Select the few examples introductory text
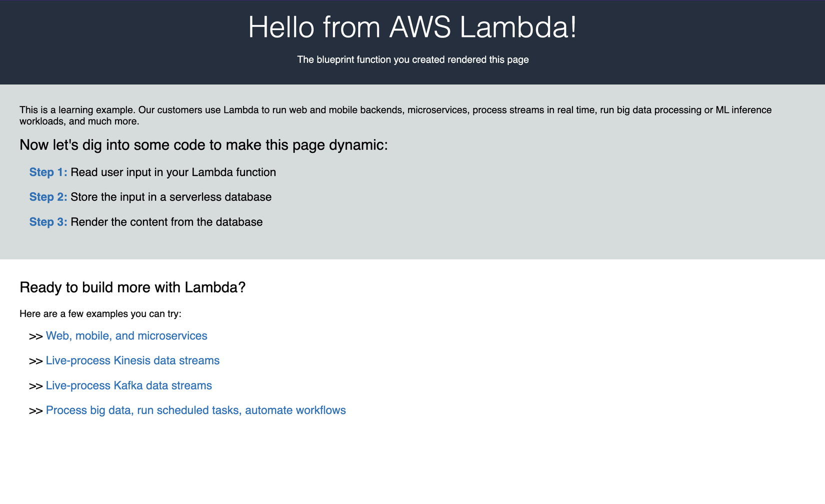The image size is (825, 504). [x=100, y=313]
